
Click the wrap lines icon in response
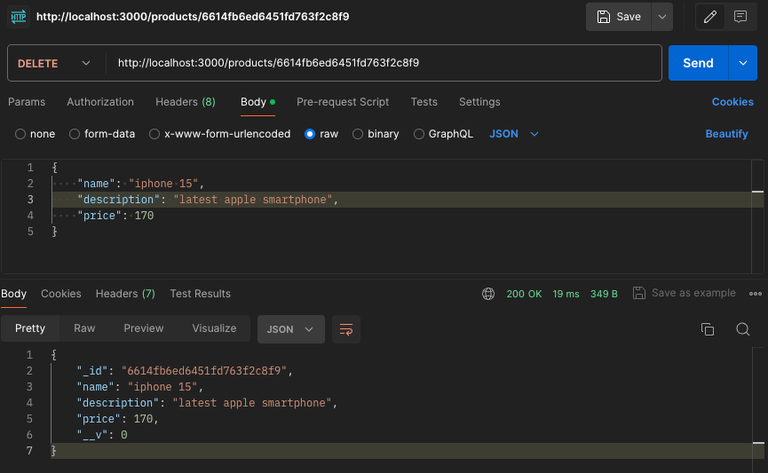tap(346, 330)
